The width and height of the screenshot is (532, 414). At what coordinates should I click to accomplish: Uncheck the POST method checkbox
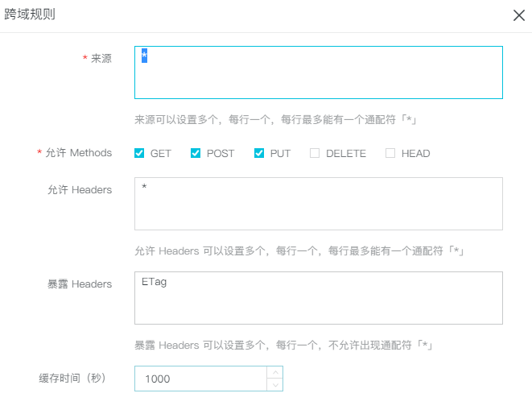196,153
